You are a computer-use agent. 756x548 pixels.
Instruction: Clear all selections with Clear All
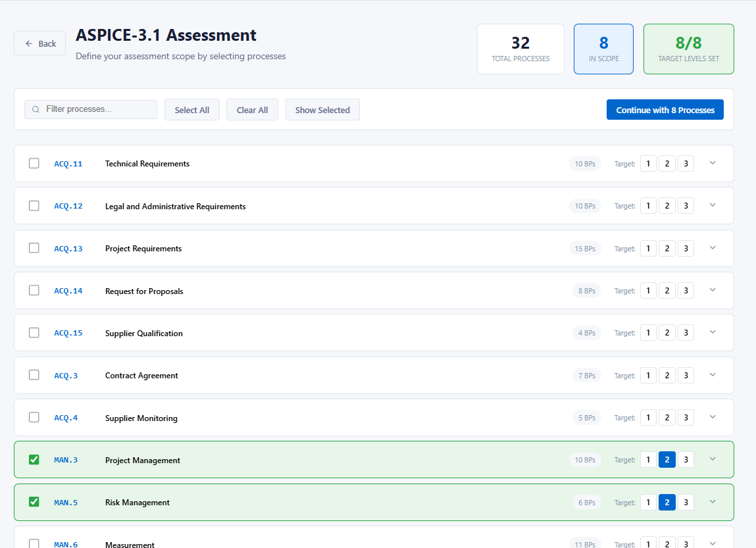pos(252,110)
